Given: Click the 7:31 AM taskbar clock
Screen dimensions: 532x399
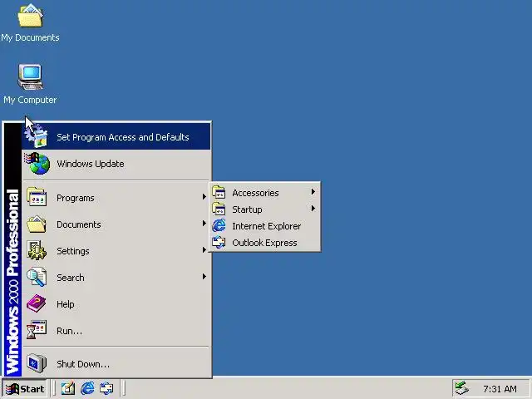Looking at the screenshot, I should [x=500, y=389].
